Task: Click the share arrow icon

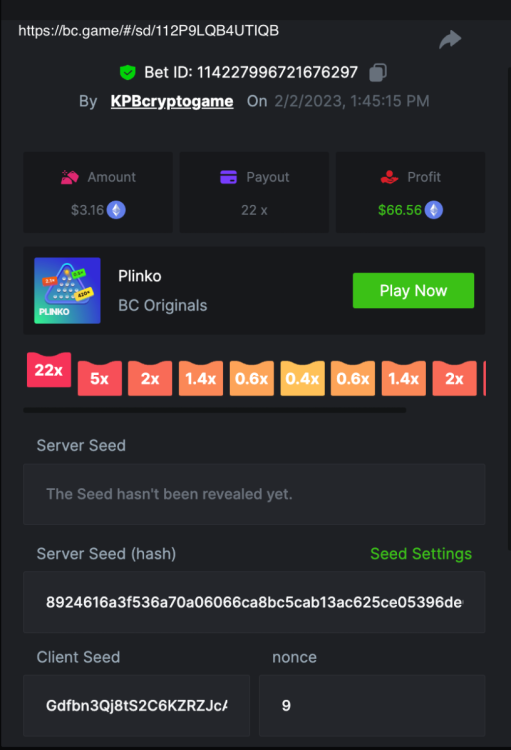Action: 450,39
